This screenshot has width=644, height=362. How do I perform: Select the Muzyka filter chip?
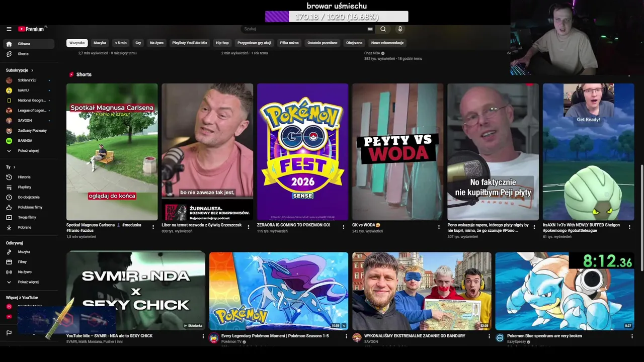(x=100, y=43)
